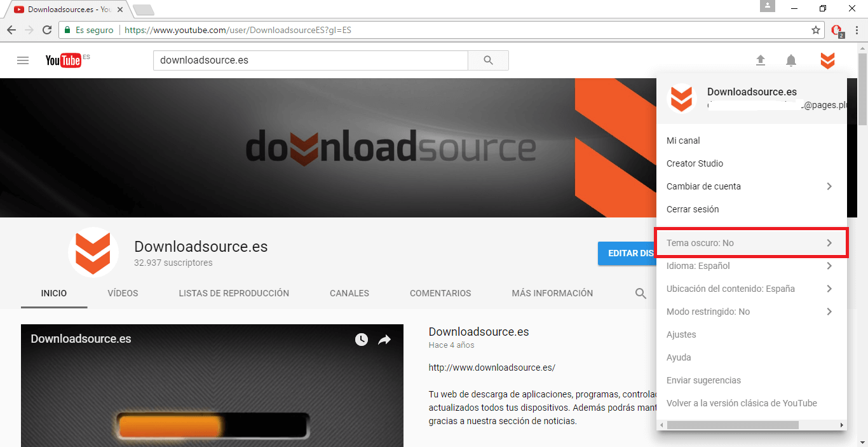Click the Downloadsource.es video title heading
This screenshot has height=447, width=868.
click(x=478, y=331)
